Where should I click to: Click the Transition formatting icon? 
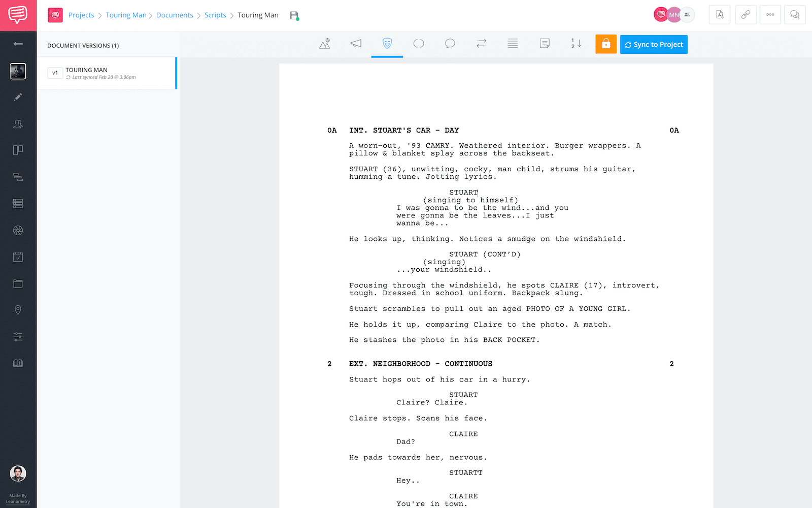(x=481, y=44)
